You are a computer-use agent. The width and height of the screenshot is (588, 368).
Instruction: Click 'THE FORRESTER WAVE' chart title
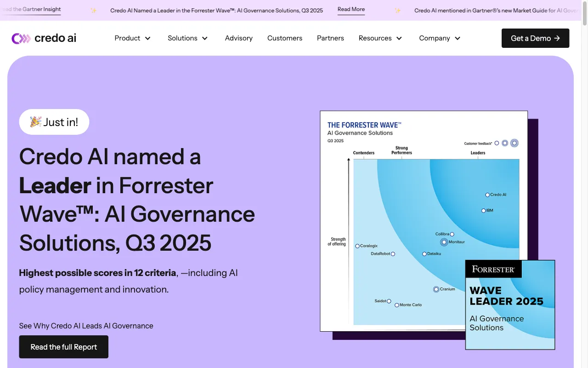tap(364, 125)
